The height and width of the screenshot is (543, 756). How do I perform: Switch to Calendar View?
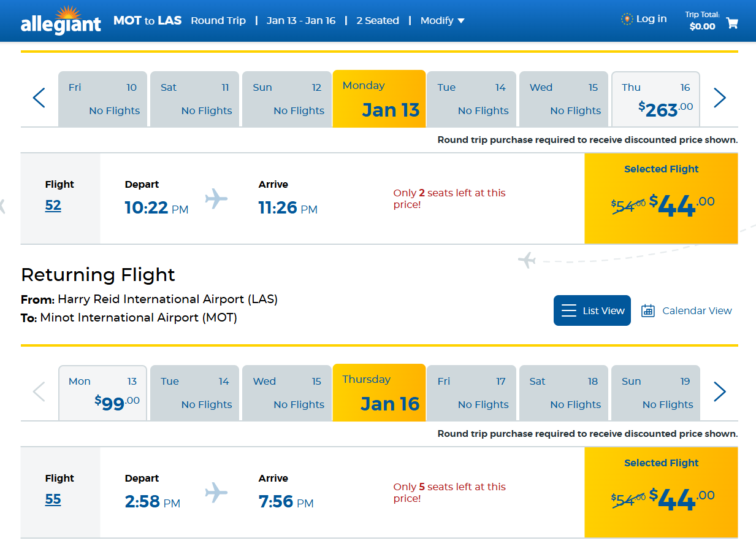click(x=687, y=310)
